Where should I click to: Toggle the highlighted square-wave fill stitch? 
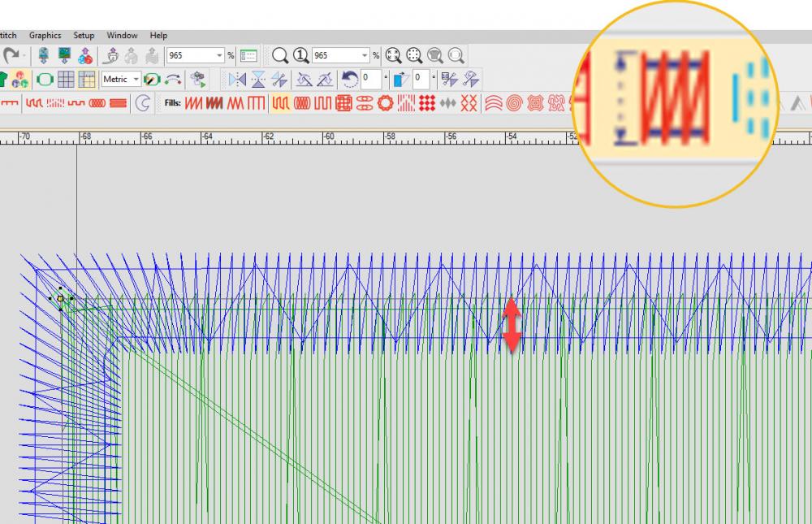(x=279, y=103)
